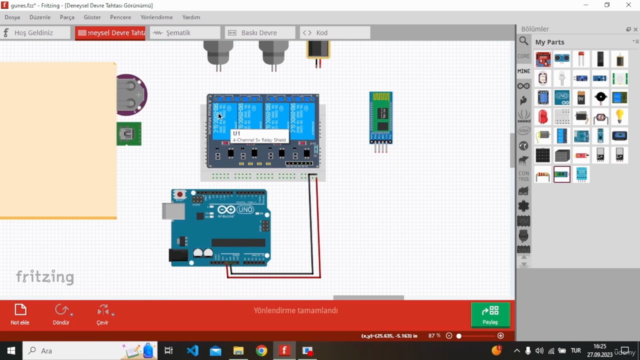Switch to the Kod tab
Viewport: 640px width, 360px height.
335,33
